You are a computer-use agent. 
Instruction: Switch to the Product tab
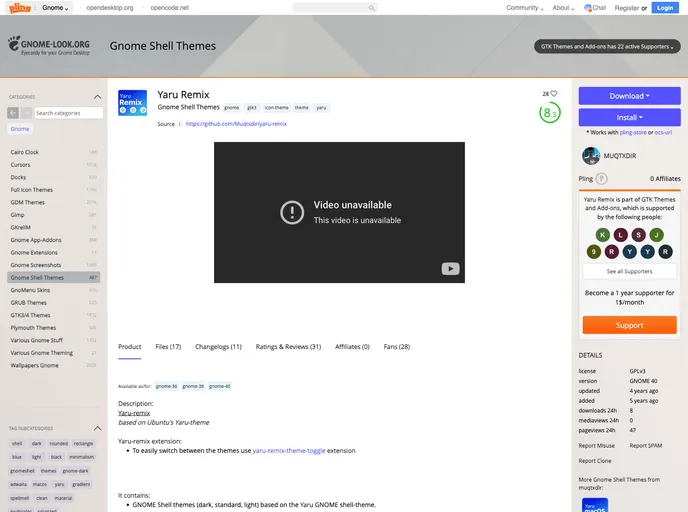[129, 347]
